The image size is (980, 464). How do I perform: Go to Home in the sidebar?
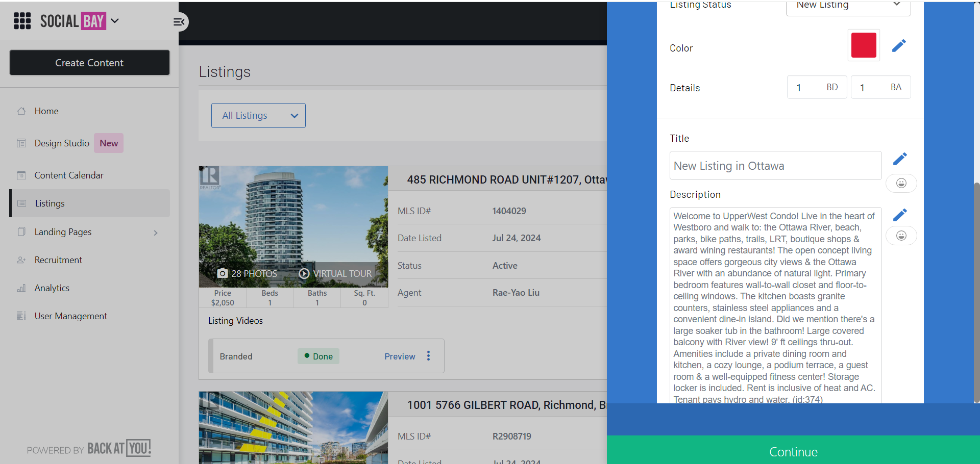pyautogui.click(x=46, y=111)
